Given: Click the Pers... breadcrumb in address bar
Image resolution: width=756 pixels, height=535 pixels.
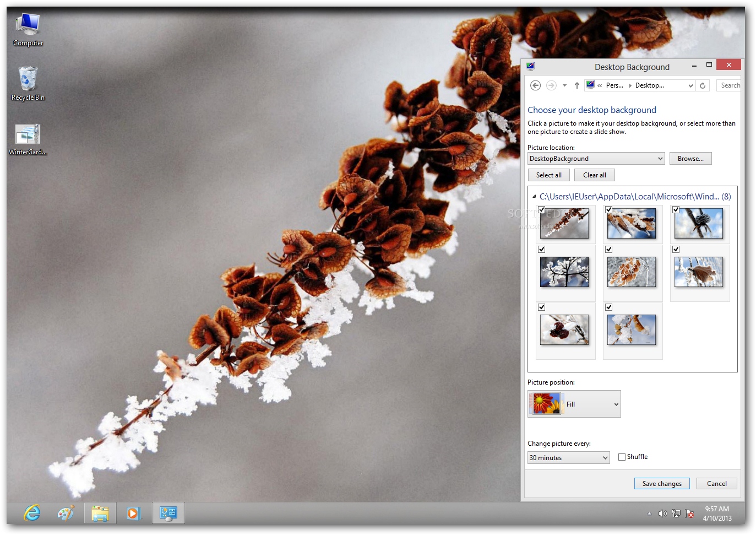Looking at the screenshot, I should (x=614, y=85).
